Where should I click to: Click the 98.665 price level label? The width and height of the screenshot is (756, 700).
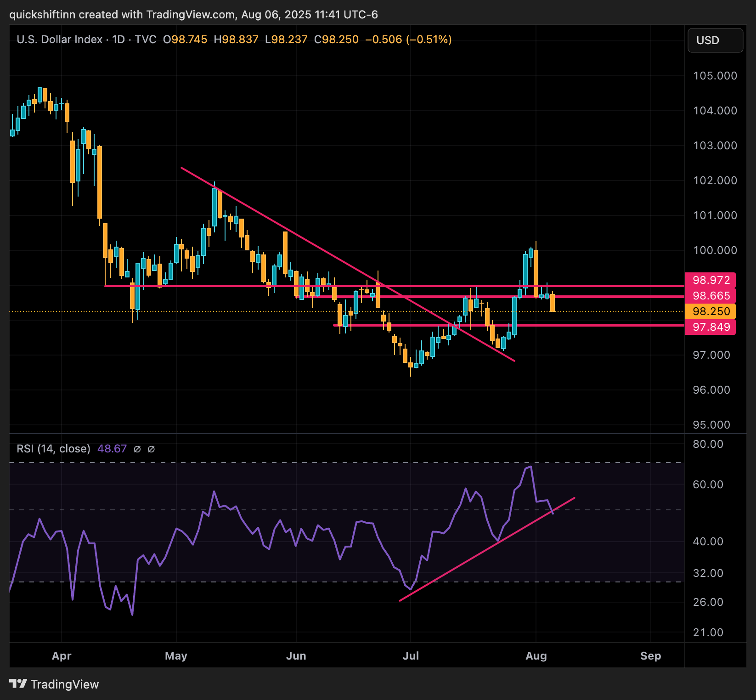(x=711, y=296)
